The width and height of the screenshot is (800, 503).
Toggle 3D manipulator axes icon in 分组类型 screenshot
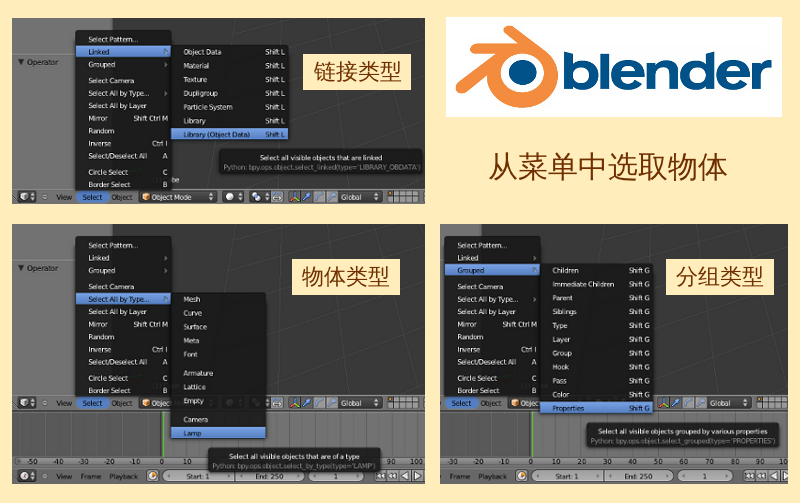pyautogui.click(x=664, y=403)
